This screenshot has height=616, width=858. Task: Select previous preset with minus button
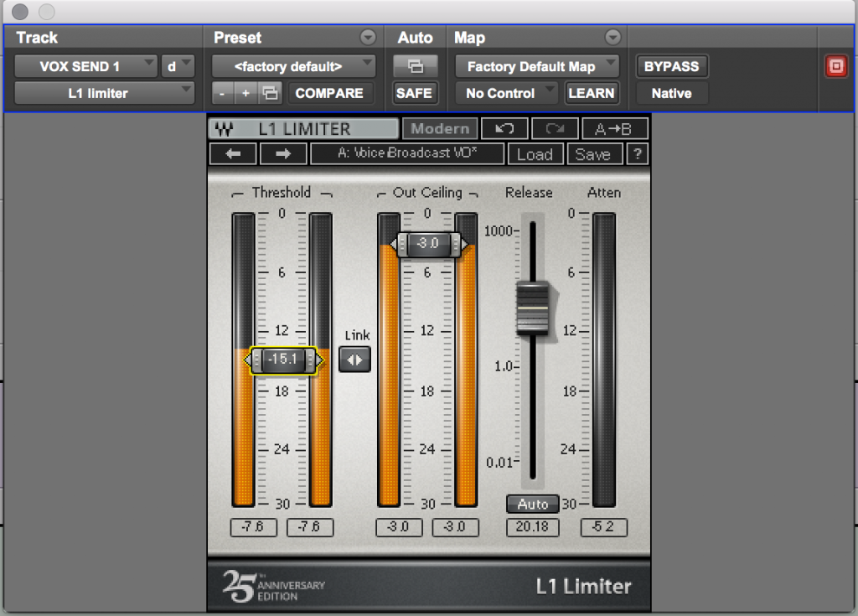coord(221,93)
